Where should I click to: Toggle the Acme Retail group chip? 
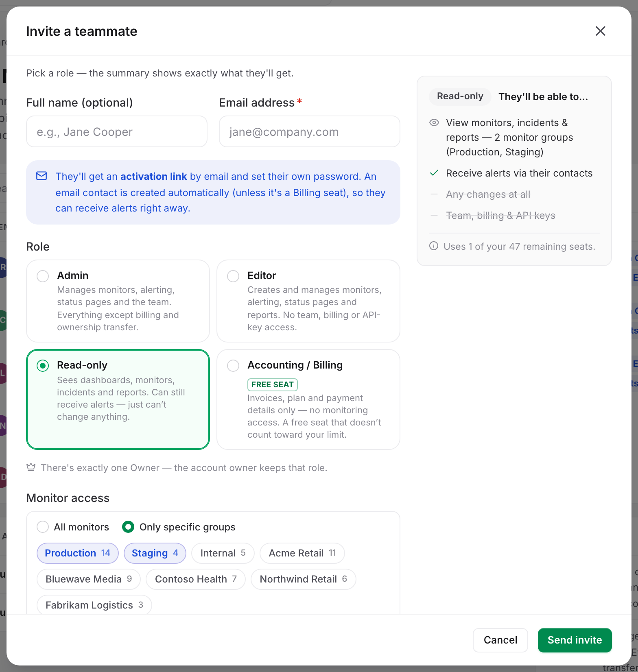point(302,553)
